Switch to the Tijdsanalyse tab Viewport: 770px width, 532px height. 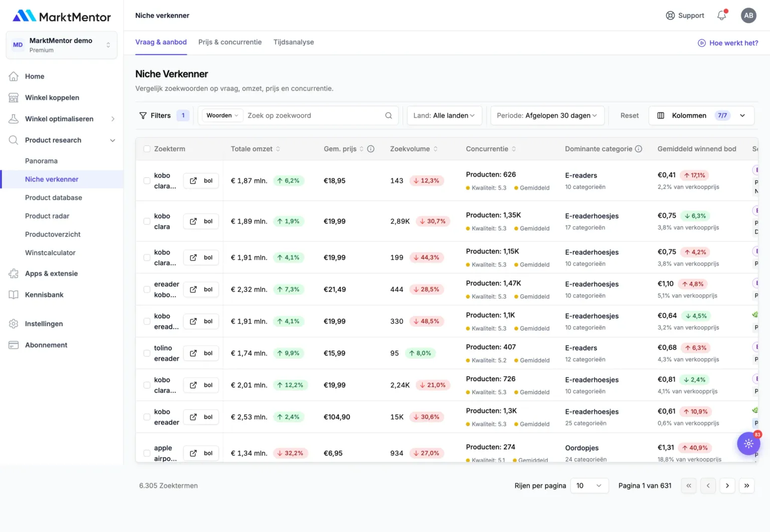pos(294,42)
